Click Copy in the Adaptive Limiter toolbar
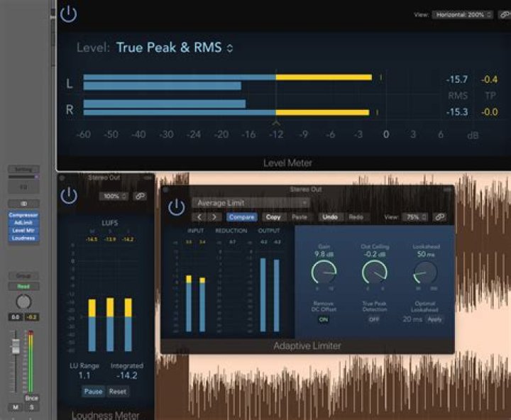 pyautogui.click(x=273, y=217)
